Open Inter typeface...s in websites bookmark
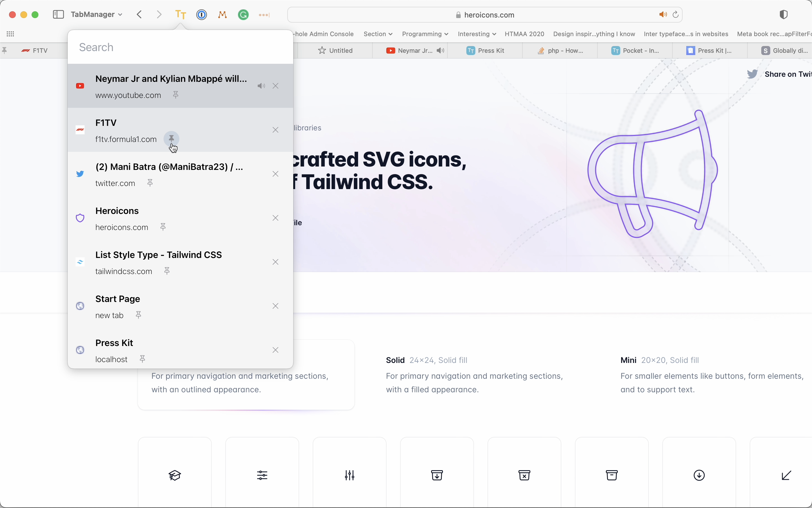The height and width of the screenshot is (508, 812). (x=686, y=34)
